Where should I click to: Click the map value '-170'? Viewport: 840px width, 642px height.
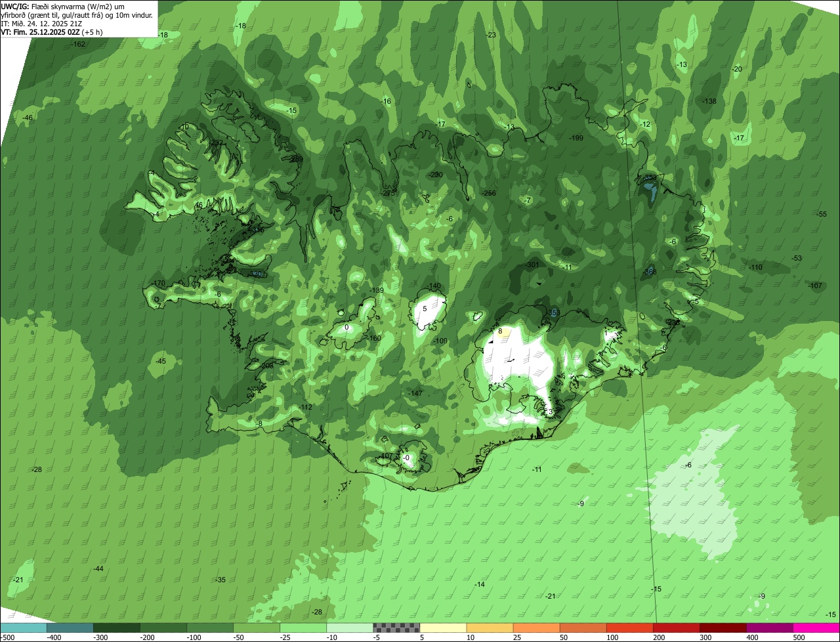(158, 284)
